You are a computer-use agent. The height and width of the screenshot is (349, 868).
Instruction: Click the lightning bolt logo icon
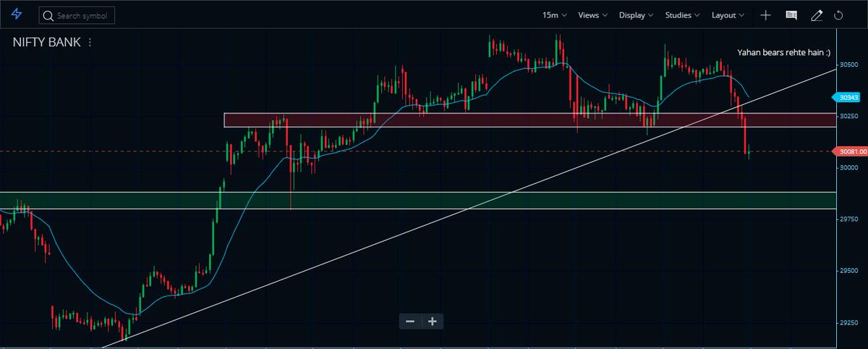[17, 14]
